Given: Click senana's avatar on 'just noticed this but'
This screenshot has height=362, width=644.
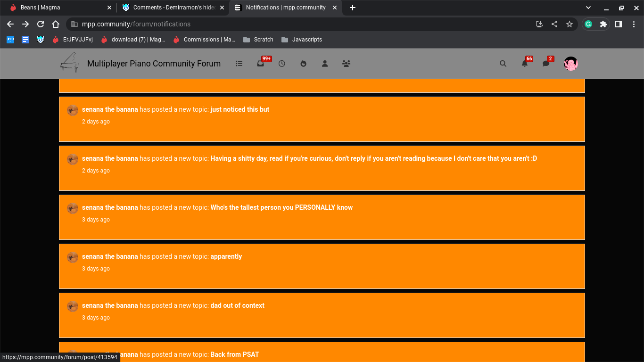Looking at the screenshot, I should 73,110.
